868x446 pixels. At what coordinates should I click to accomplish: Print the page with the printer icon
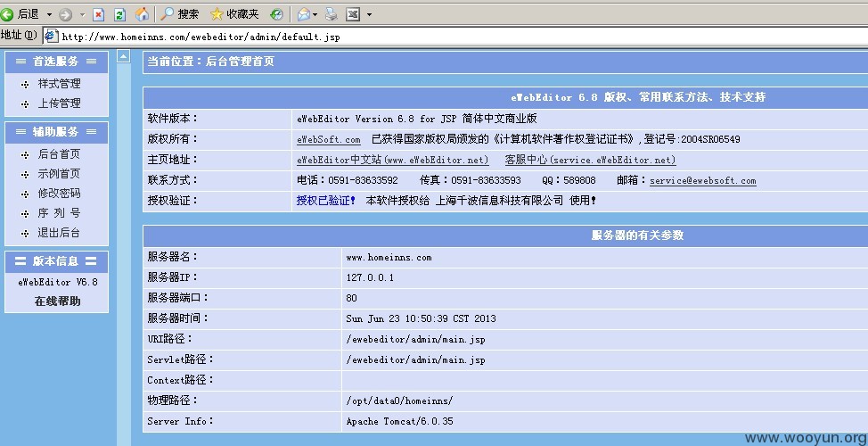(x=331, y=14)
